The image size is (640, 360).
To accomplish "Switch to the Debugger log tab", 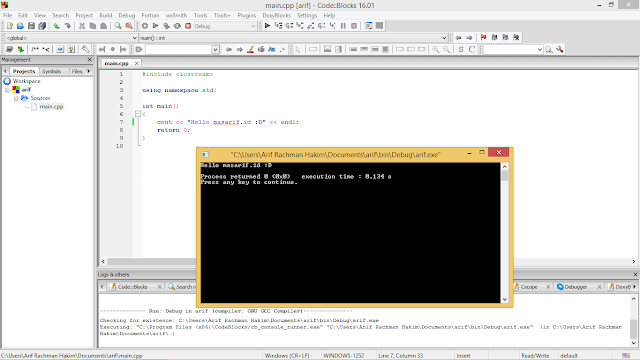I will tap(576, 287).
